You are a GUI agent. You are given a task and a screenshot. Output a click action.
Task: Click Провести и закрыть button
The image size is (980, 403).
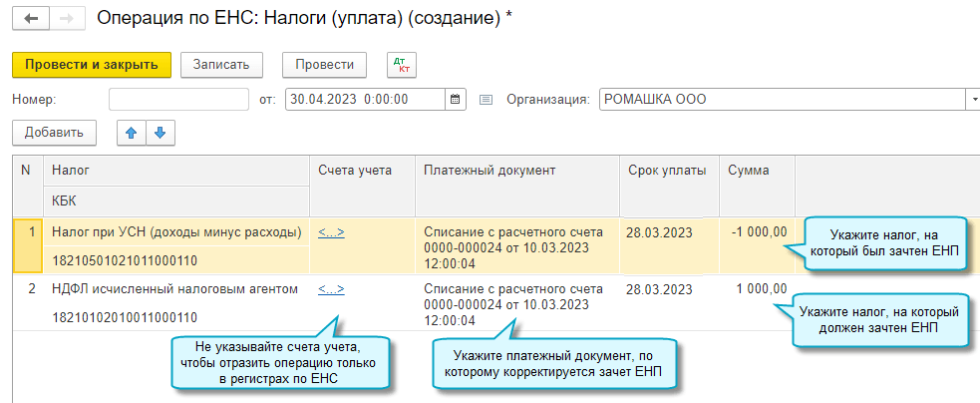coord(92,65)
